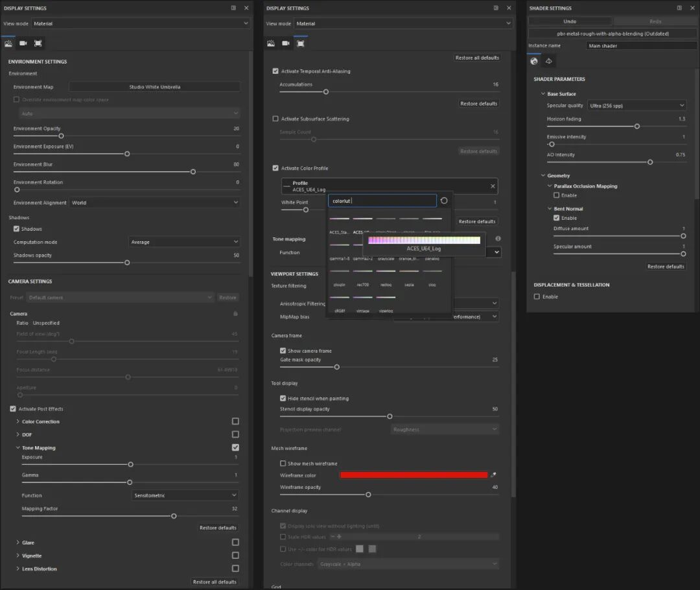This screenshot has height=590, width=700.
Task: Open second icon tab beside shader sphere
Action: 549,61
